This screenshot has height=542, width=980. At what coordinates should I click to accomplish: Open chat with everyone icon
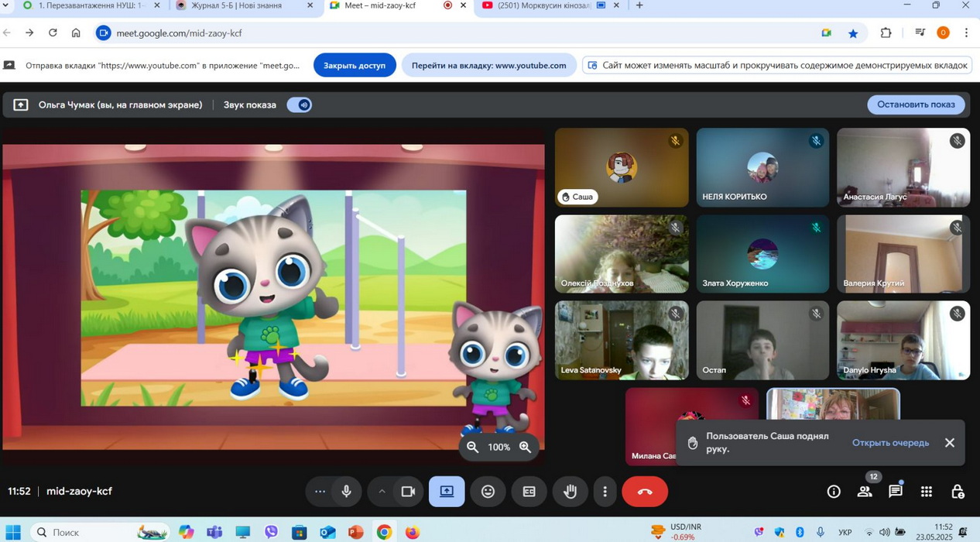[896, 492]
